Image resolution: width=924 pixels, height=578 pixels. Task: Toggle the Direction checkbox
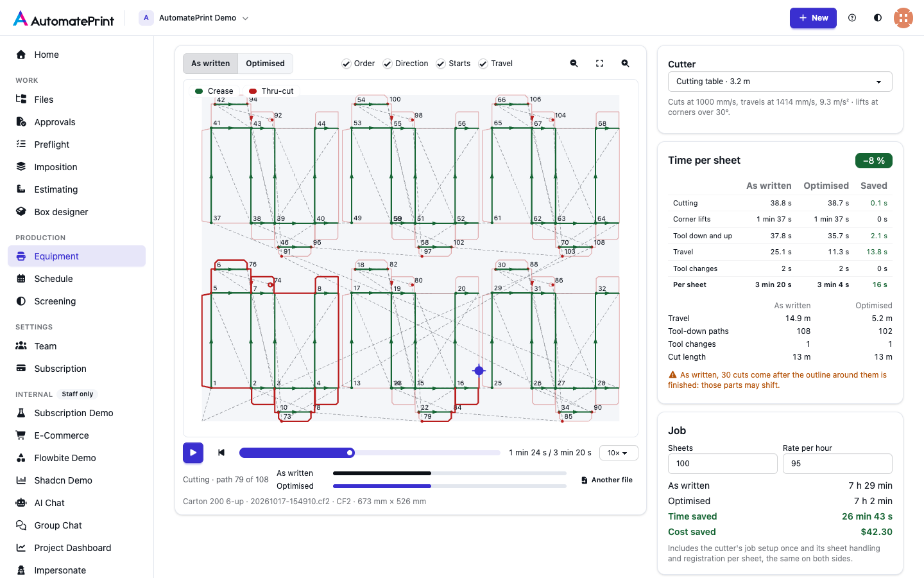[x=388, y=64]
